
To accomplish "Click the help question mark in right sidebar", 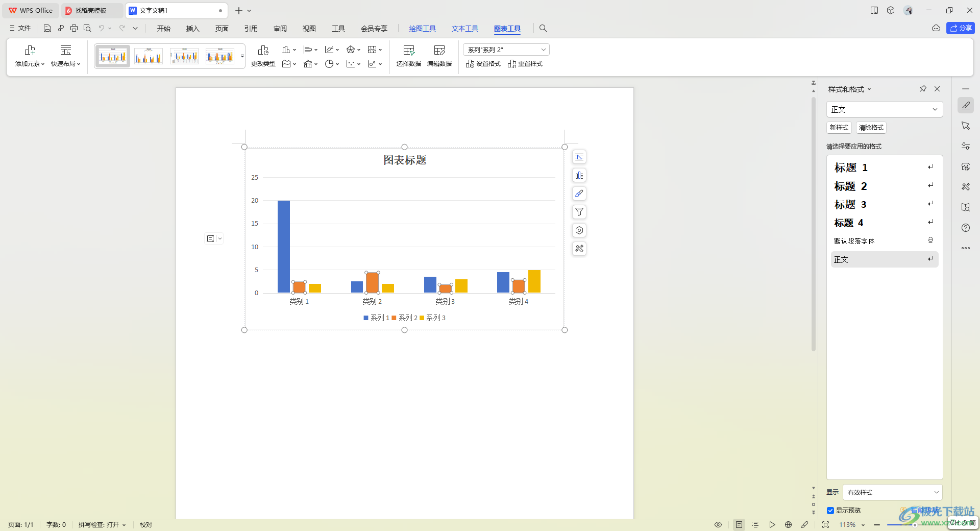I will [x=966, y=228].
